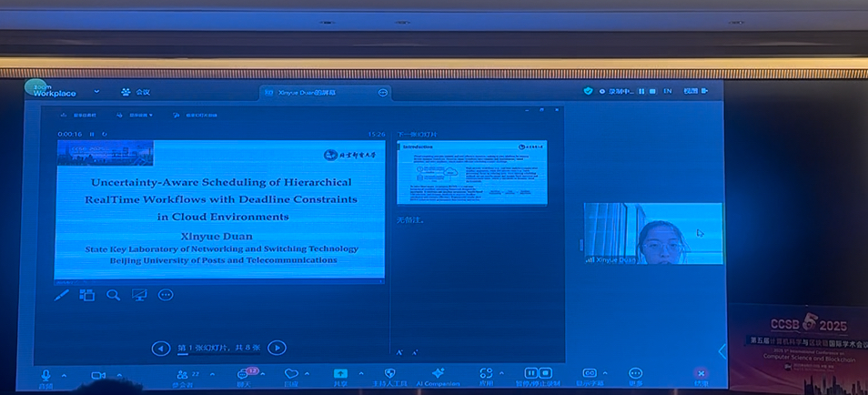Image resolution: width=868 pixels, height=395 pixels.
Task: Click End Slide Show in presenter view
Action: 195,116
